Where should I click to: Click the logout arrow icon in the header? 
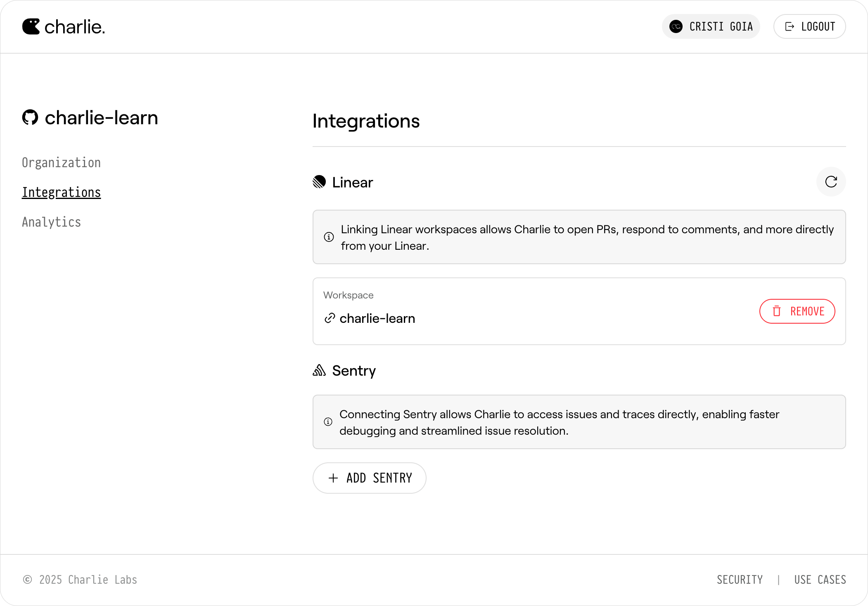790,26
